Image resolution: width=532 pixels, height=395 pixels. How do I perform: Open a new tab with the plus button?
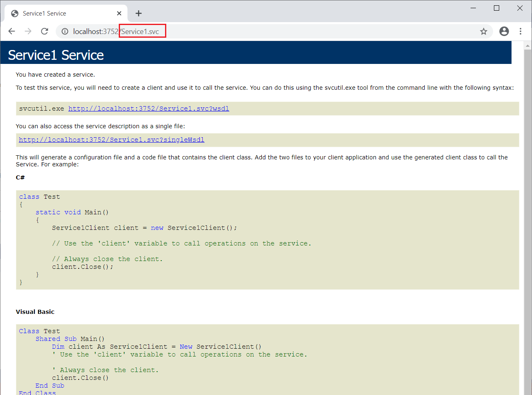pos(138,14)
